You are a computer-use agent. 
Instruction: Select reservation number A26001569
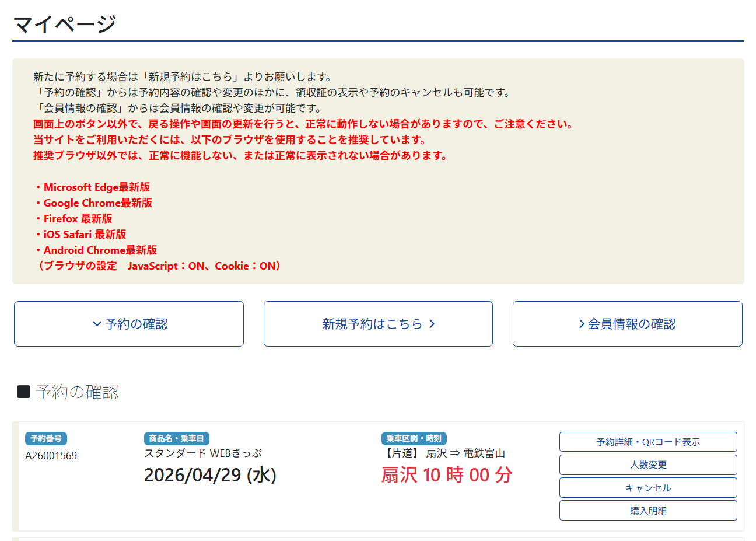coord(51,456)
